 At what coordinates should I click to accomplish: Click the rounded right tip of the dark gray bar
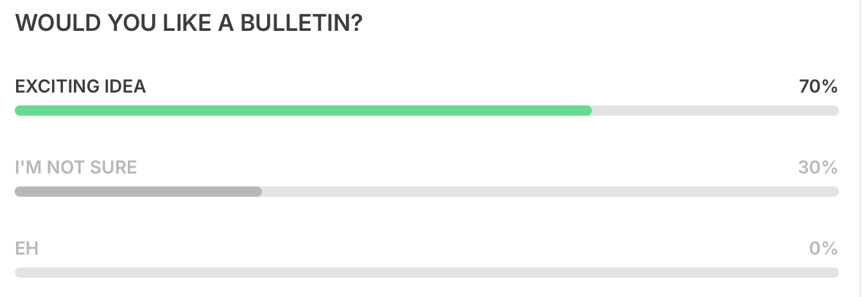pos(257,192)
